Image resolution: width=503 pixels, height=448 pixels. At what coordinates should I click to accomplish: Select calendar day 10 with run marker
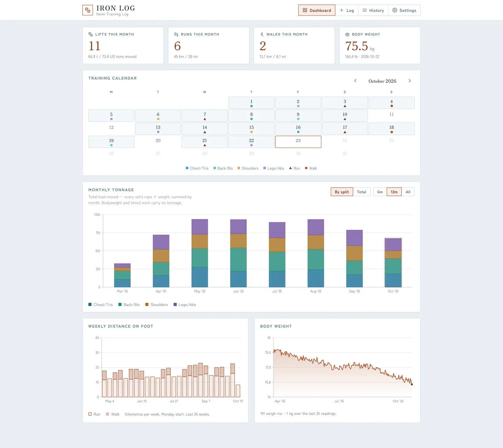point(345,116)
